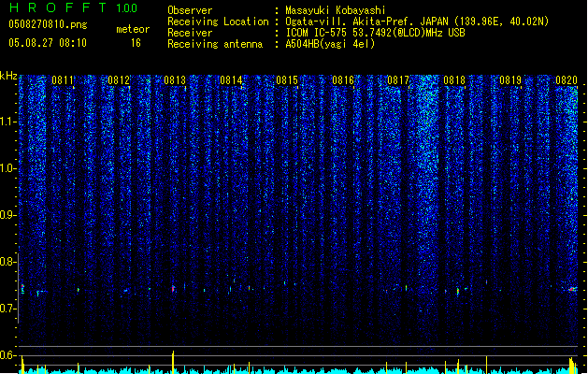Click the 0.6 frequency axis label
The width and height of the screenshot is (588, 374).
tap(7, 355)
